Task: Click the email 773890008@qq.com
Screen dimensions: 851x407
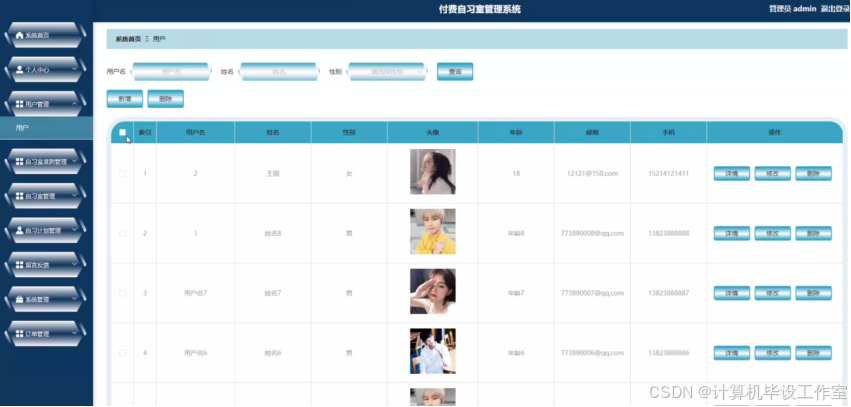Action: pyautogui.click(x=592, y=233)
